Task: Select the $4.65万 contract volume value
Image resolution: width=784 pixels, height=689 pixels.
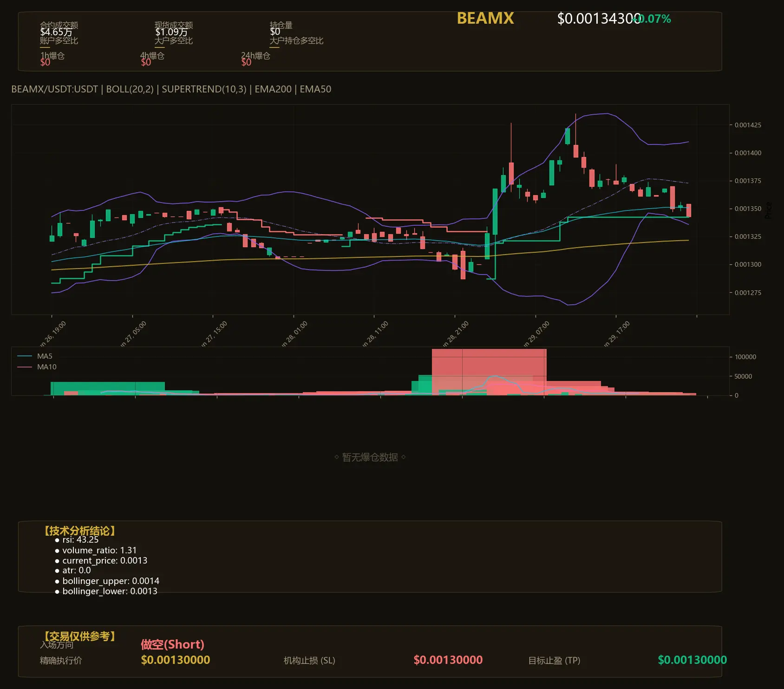Action: 56,32
